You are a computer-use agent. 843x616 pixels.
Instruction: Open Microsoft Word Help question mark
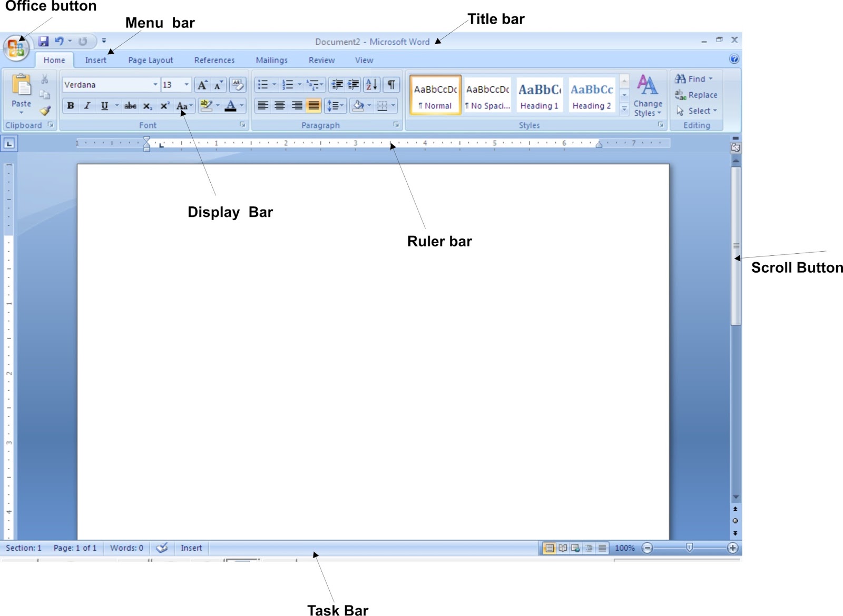pyautogui.click(x=734, y=59)
